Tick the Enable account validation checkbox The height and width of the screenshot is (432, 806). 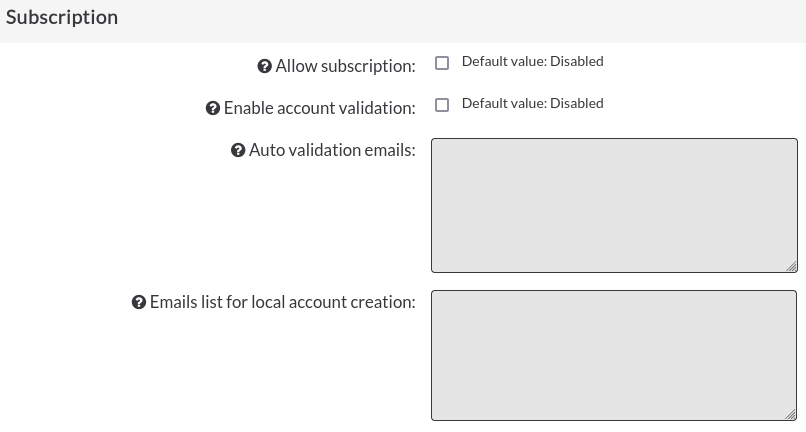442,105
